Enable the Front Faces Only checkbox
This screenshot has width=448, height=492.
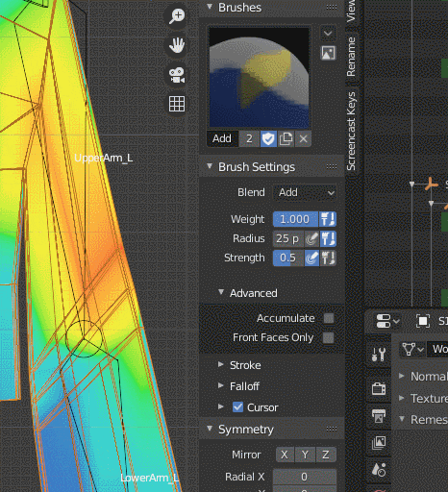tap(329, 337)
